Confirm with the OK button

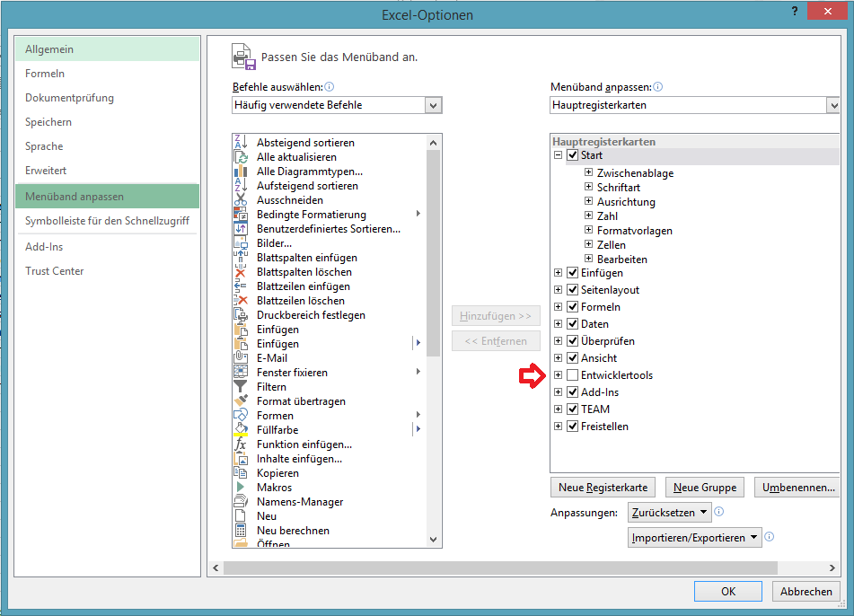click(728, 592)
